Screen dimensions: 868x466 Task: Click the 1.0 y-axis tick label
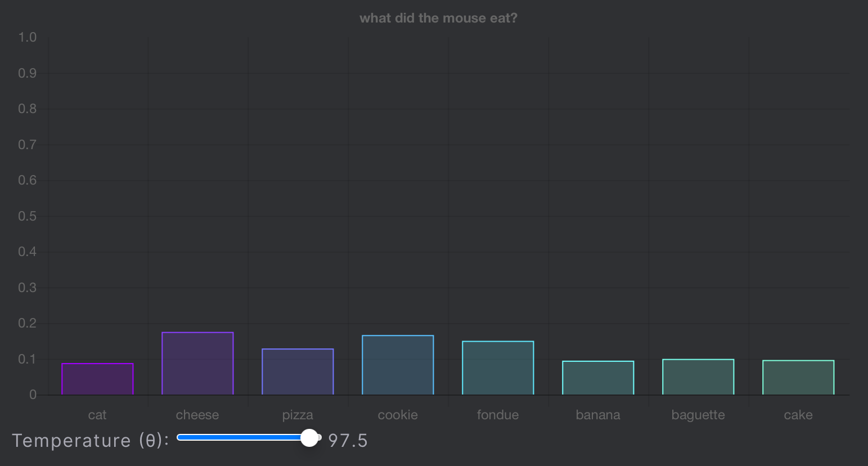pos(27,38)
